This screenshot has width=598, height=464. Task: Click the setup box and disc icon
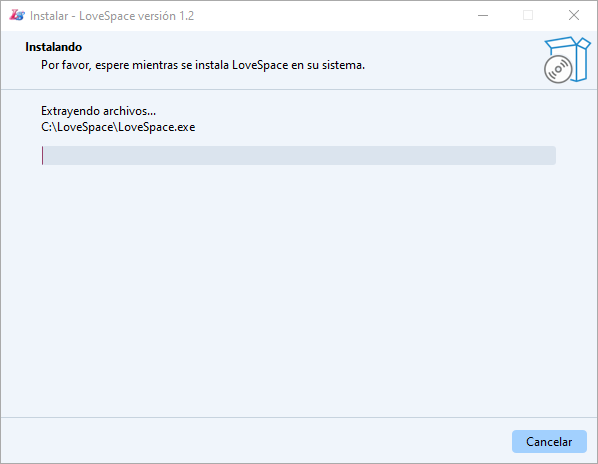(567, 60)
